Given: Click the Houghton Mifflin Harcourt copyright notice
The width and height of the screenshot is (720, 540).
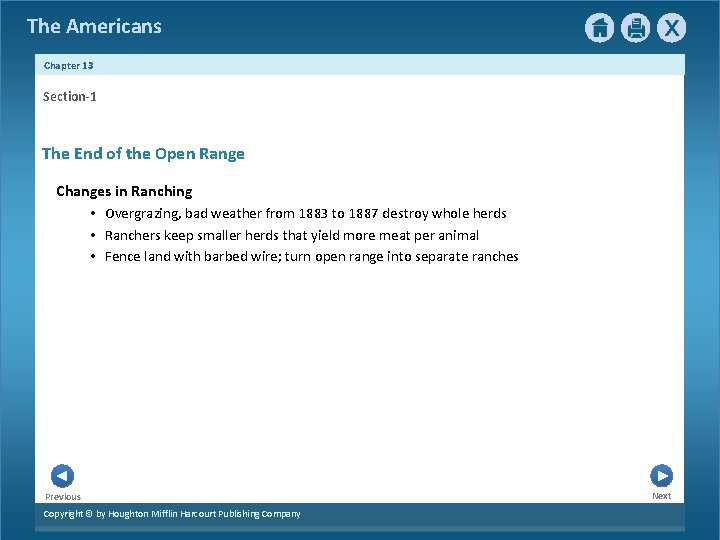Looking at the screenshot, I should pyautogui.click(x=172, y=514).
